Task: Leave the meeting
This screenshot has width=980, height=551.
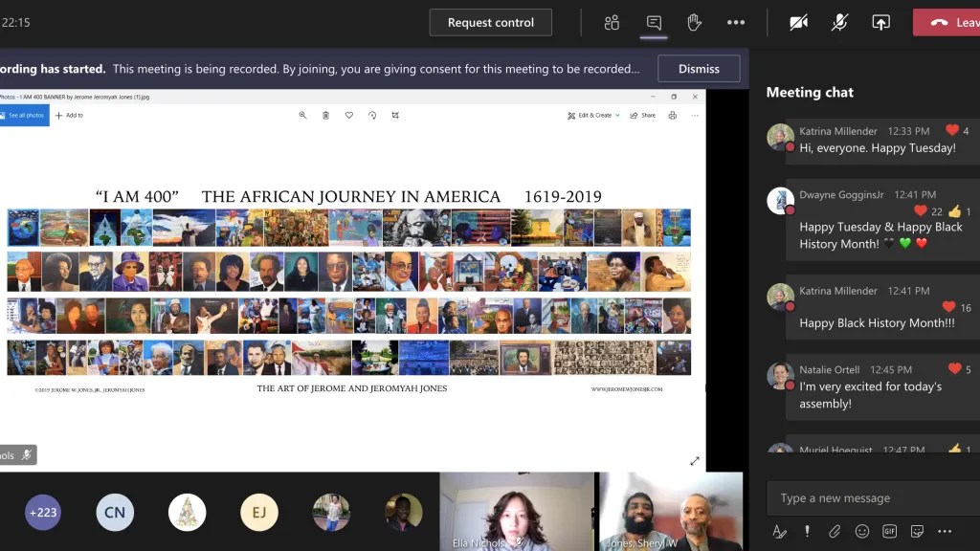Action: point(947,23)
